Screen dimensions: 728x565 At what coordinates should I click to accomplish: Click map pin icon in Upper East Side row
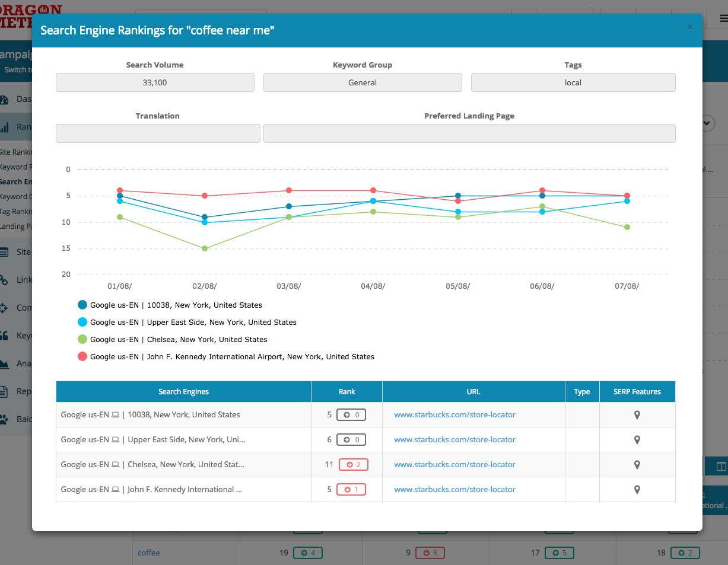point(637,440)
